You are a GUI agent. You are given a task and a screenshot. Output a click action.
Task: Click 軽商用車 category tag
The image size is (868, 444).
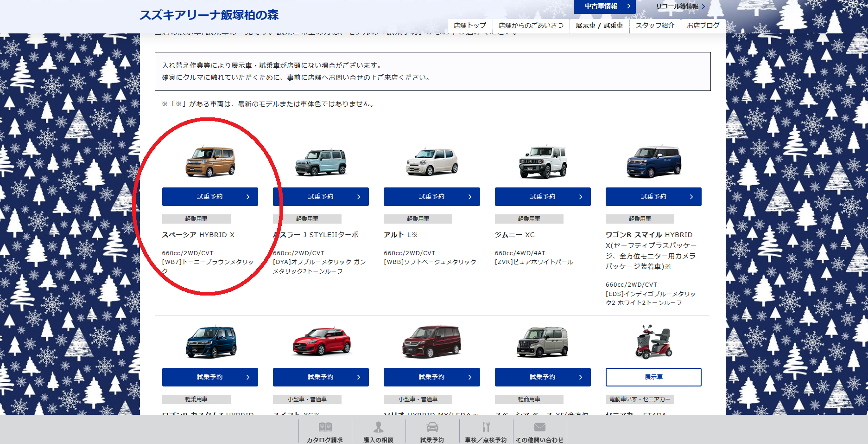coord(529,399)
